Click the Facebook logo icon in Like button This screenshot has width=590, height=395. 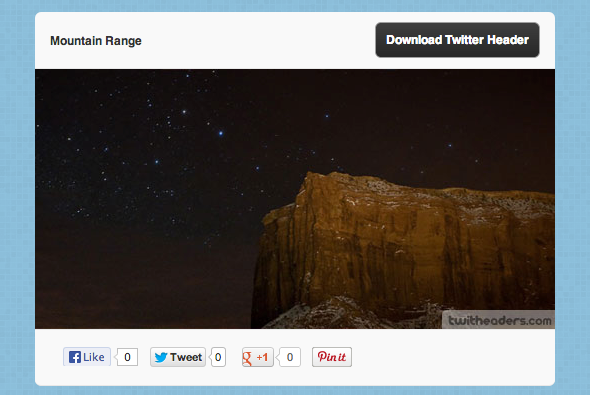pos(75,357)
